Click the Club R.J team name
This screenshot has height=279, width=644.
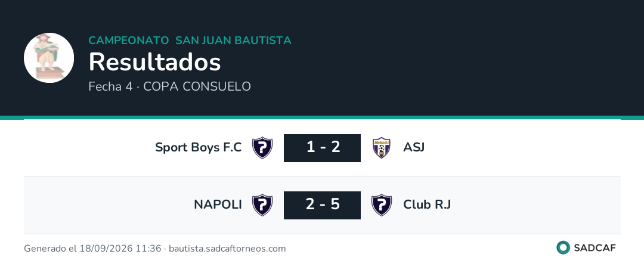pos(427,204)
